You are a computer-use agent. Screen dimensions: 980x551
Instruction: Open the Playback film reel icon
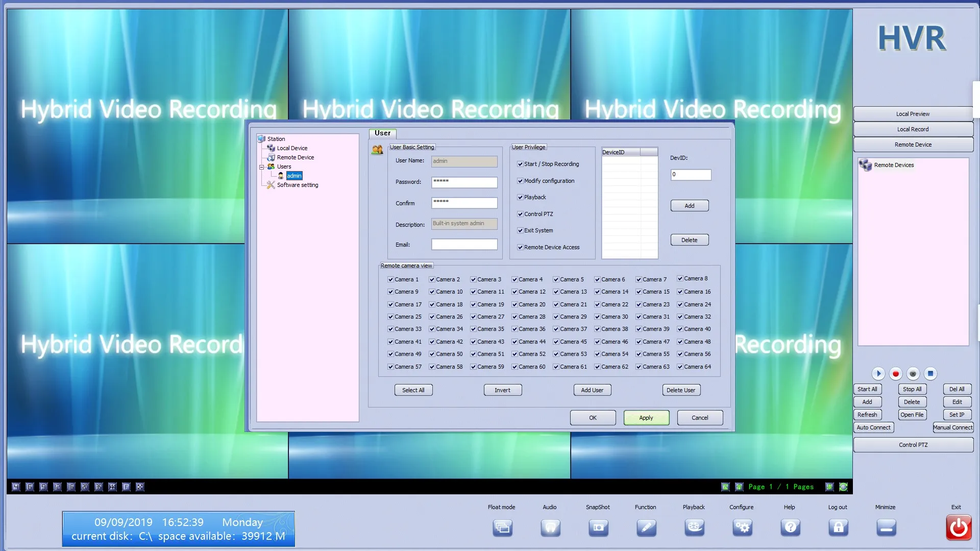[x=694, y=527]
